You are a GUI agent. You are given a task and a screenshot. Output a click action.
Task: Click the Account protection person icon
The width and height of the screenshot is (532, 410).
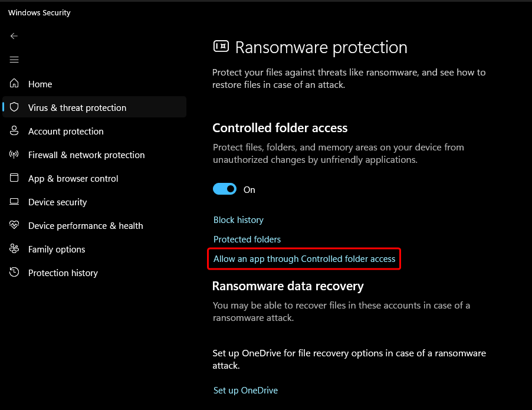point(14,131)
